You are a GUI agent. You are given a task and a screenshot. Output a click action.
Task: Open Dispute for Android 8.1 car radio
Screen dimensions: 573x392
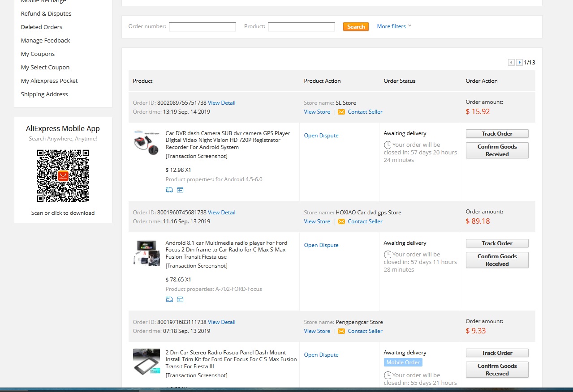(321, 245)
